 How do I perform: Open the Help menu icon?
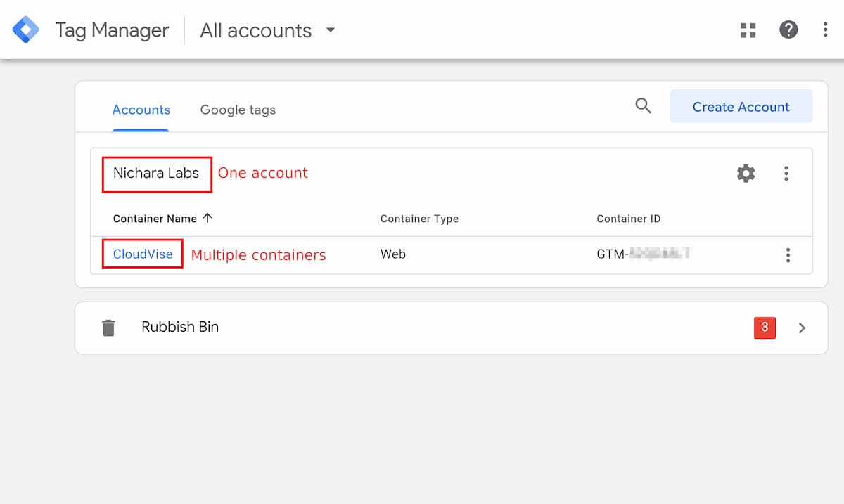point(788,30)
